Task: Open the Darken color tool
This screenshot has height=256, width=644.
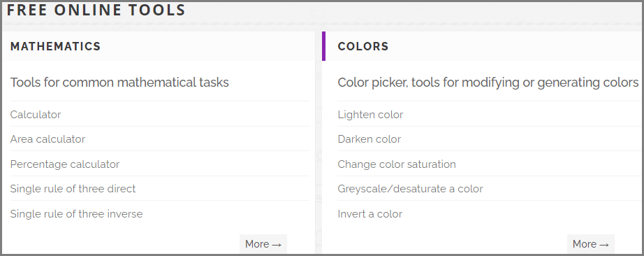Action: pos(369,139)
